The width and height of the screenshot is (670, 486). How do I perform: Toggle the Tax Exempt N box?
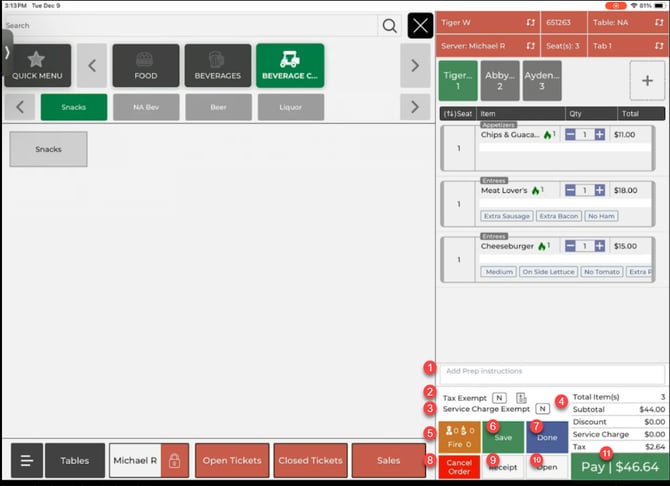click(x=498, y=398)
